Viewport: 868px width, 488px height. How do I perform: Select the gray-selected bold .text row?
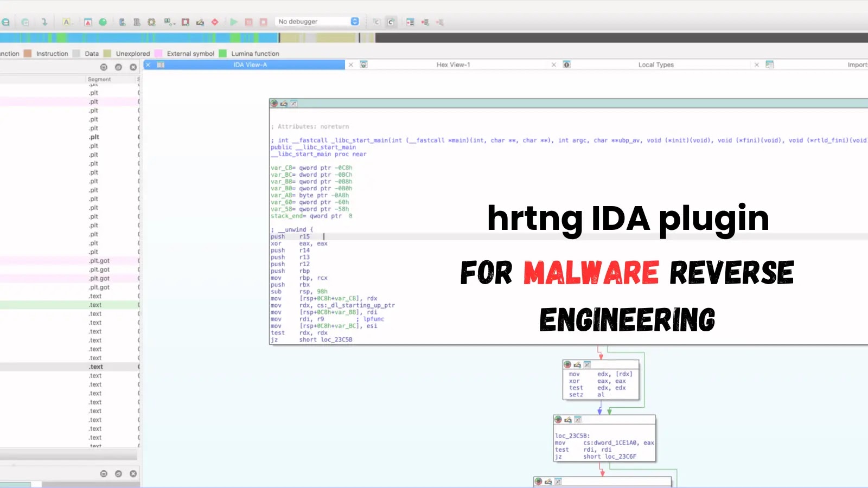tap(70, 367)
